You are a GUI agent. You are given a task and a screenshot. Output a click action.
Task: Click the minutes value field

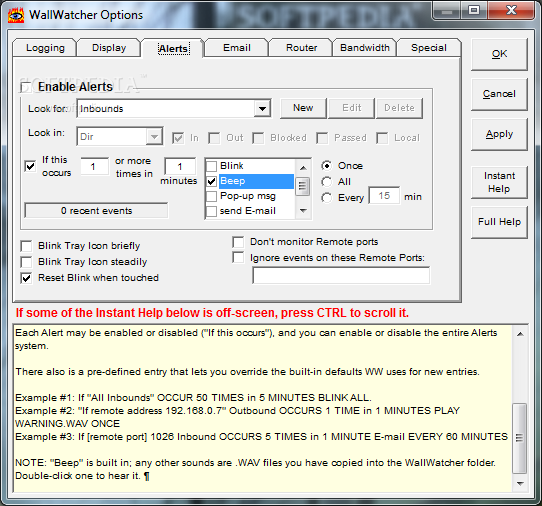pos(180,167)
